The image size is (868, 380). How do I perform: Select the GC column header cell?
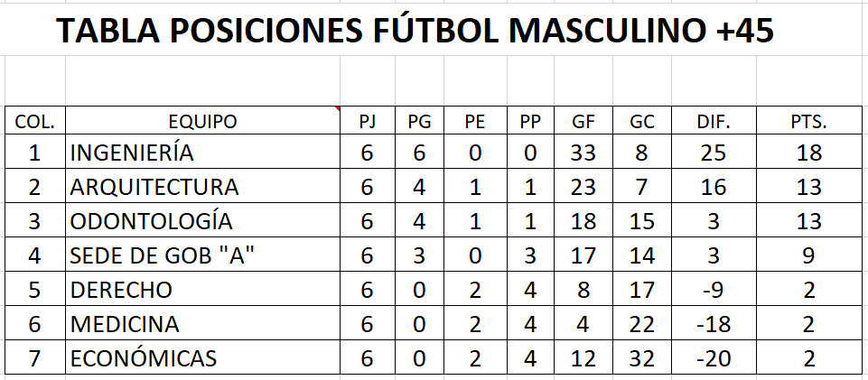tap(642, 121)
